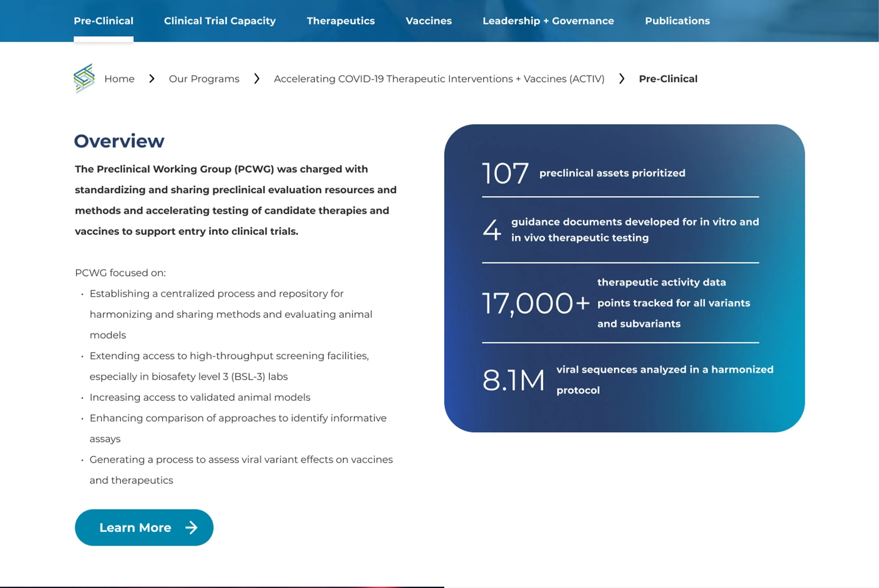Click the Overview heading
Viewport: 879px width, 588px height.
point(119,141)
